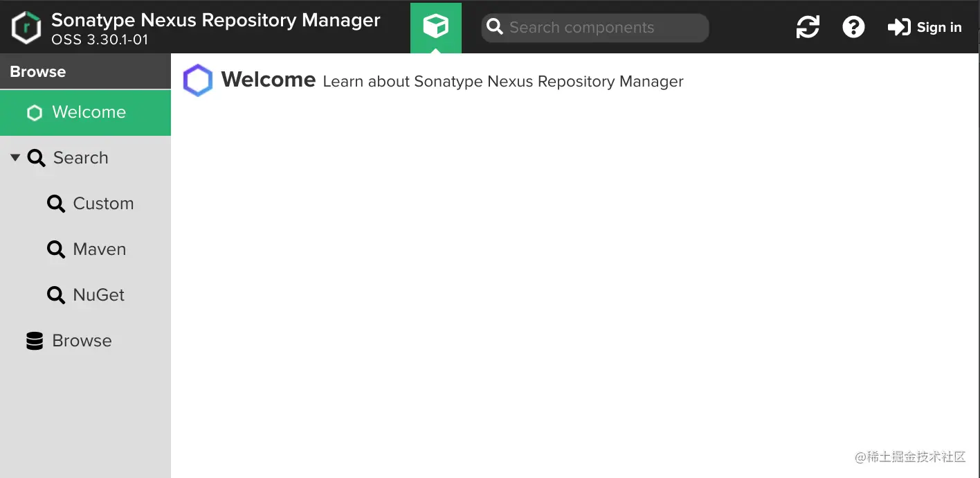Click the Welcome hexagon icon in sidebar
The height and width of the screenshot is (478, 980).
[x=34, y=112]
